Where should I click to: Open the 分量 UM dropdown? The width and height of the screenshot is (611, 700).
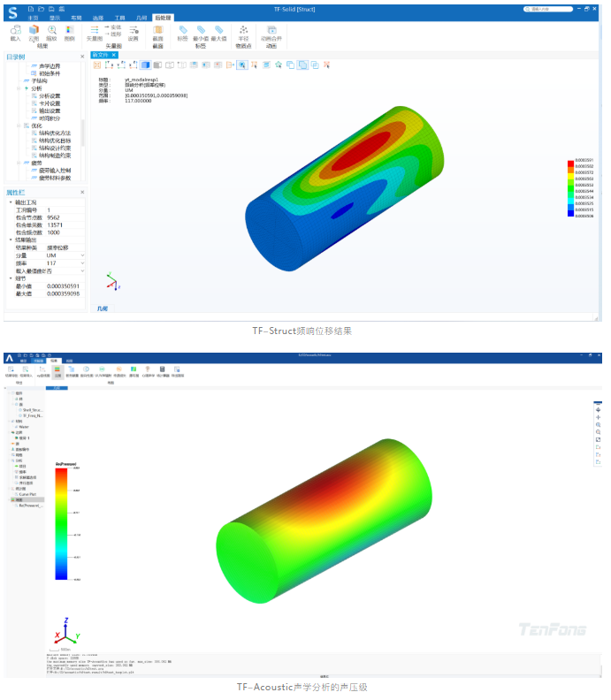point(82,255)
